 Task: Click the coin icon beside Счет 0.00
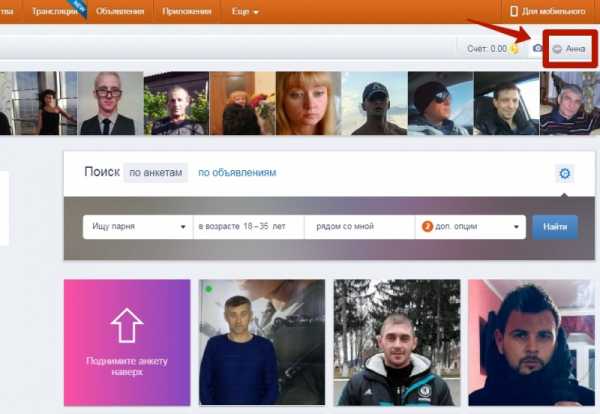tap(514, 49)
